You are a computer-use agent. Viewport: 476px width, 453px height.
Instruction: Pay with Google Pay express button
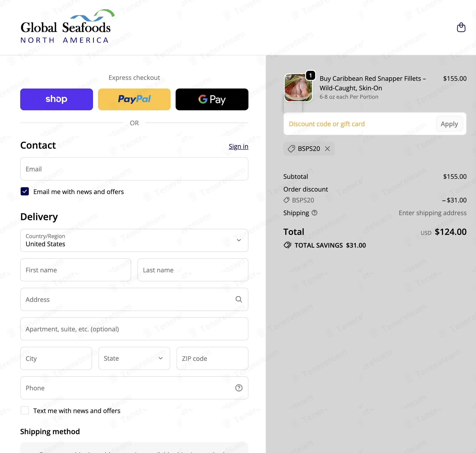[212, 99]
